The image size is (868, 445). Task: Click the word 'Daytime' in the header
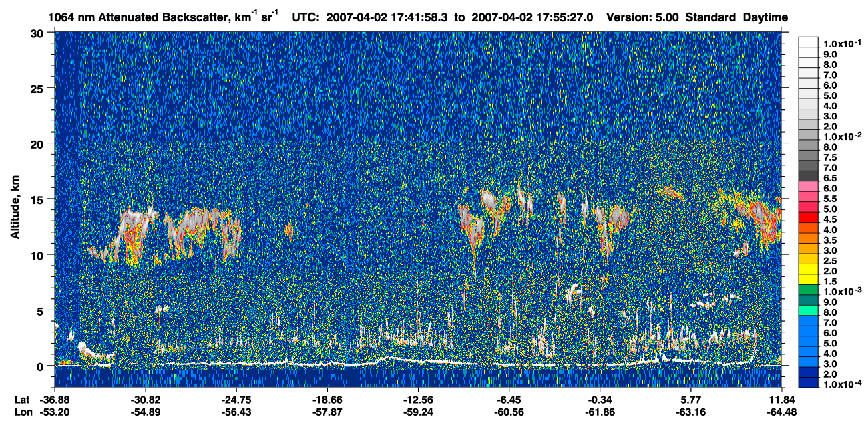pos(766,17)
